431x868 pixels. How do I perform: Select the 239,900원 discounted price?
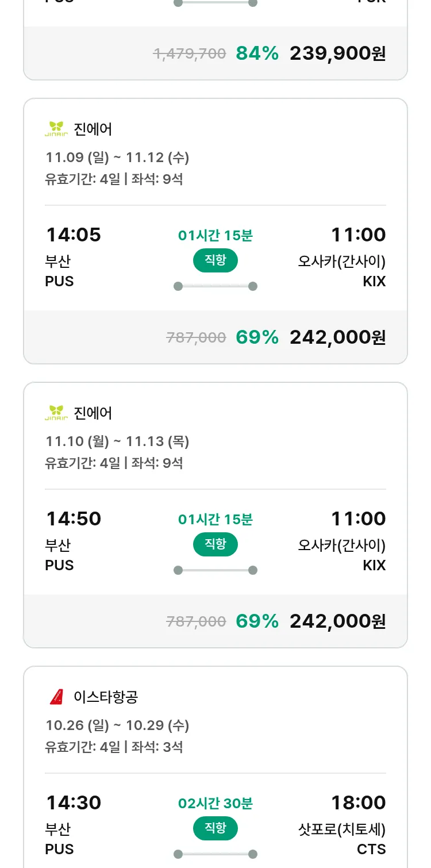[337, 53]
